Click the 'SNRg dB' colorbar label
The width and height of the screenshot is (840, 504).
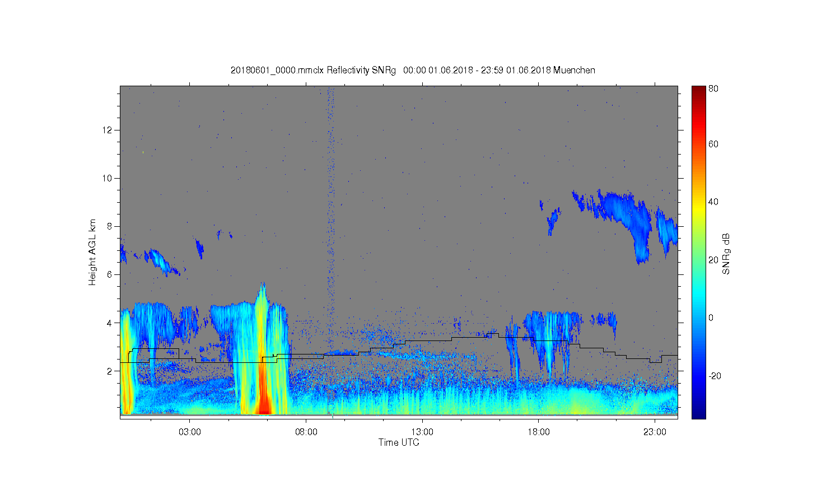(x=726, y=254)
